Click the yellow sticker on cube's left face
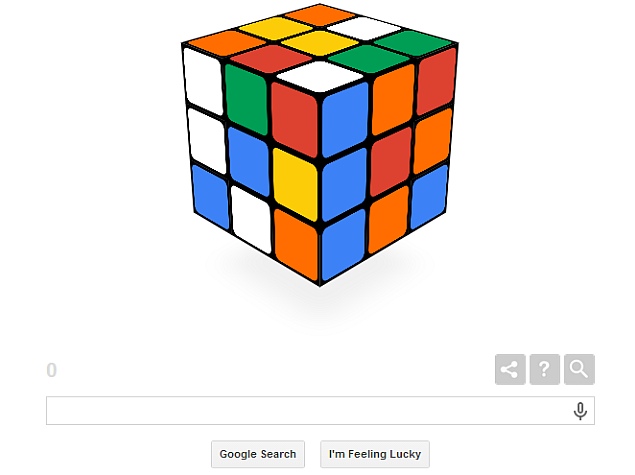 click(295, 185)
